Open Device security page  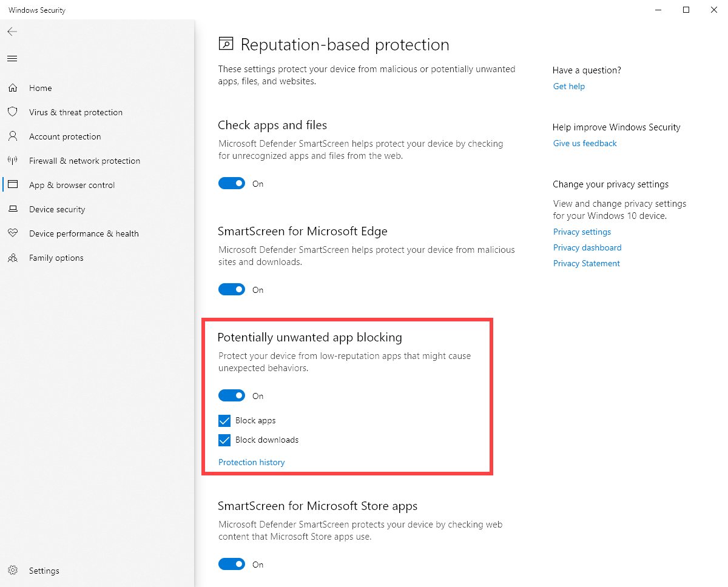[x=57, y=209]
